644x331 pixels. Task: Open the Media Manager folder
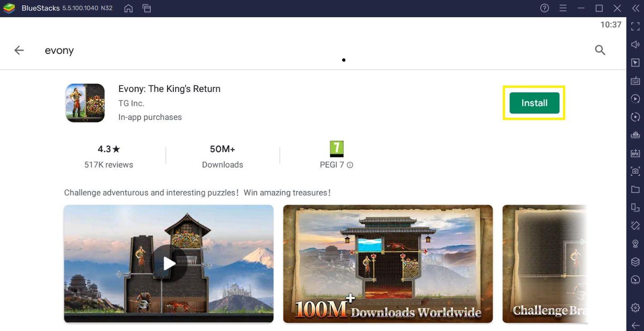pyautogui.click(x=635, y=189)
